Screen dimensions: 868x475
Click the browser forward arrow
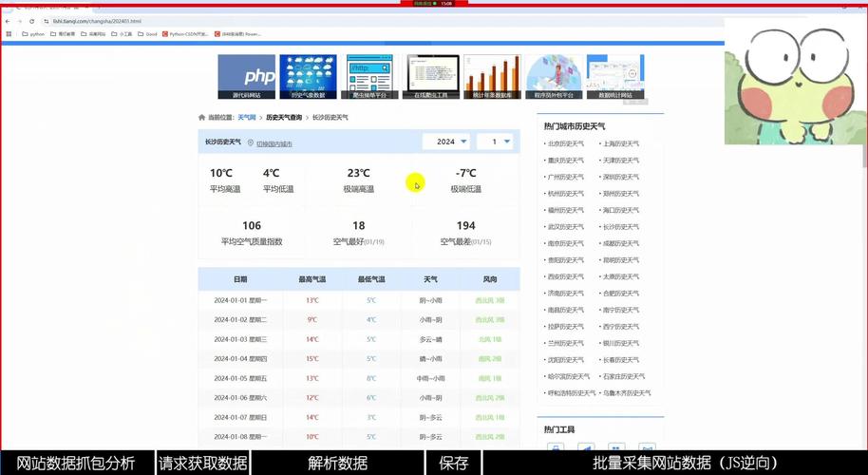(19, 21)
